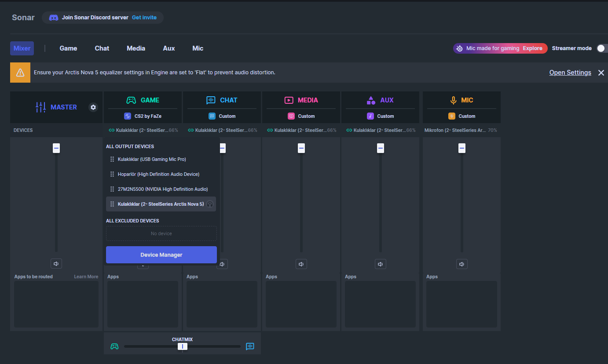
Task: Click the ChatMix balance slider handle
Action: [x=183, y=346]
